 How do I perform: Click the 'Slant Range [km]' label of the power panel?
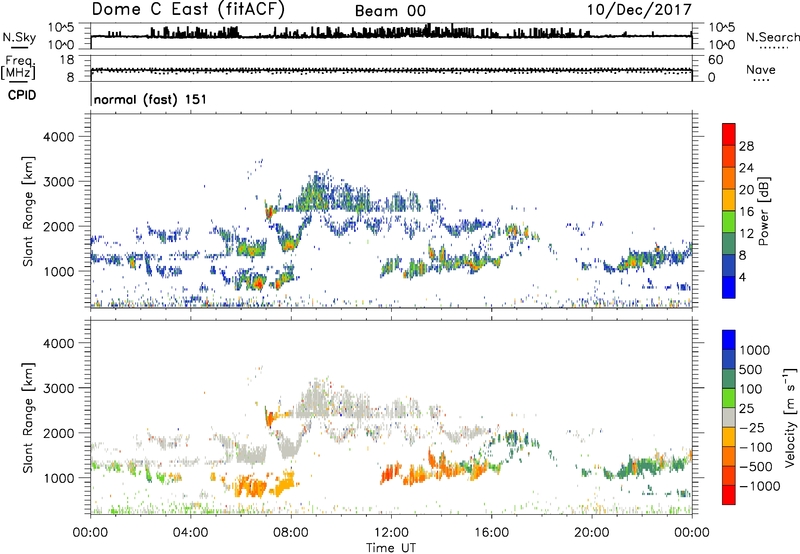28,211
